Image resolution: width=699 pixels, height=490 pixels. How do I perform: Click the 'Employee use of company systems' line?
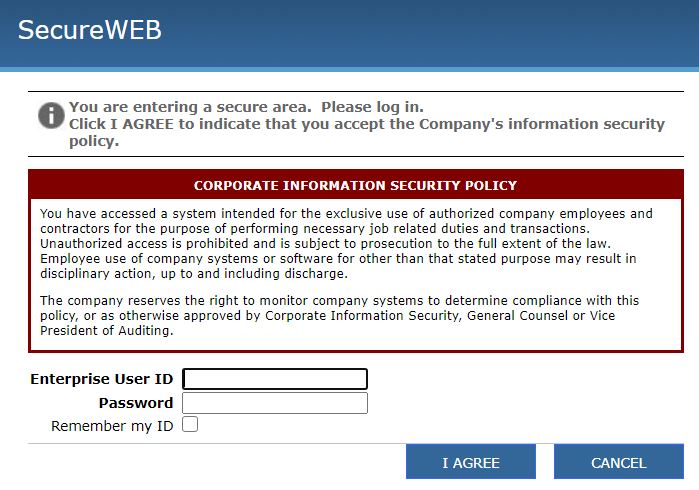coord(338,259)
